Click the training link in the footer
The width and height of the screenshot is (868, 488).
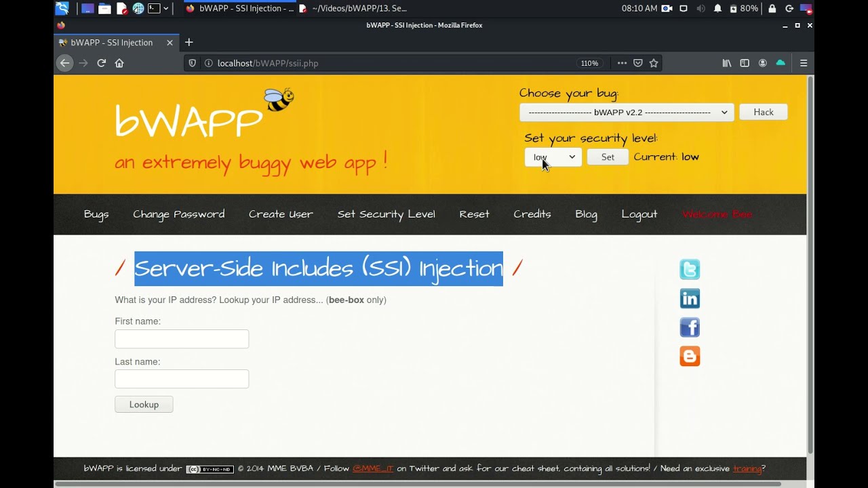(x=747, y=468)
